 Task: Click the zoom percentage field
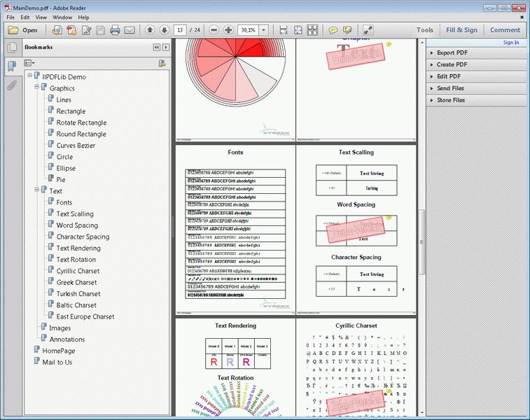pos(248,30)
